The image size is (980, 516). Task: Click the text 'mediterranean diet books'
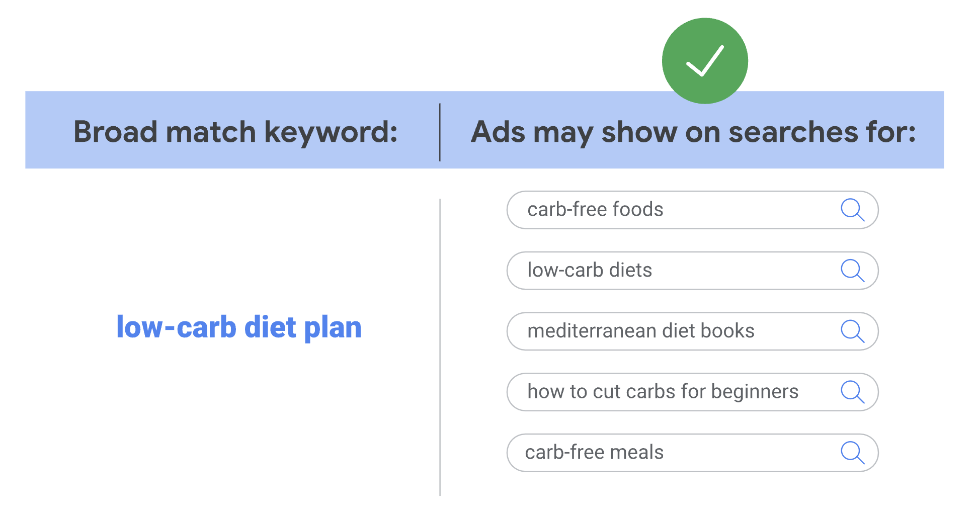pyautogui.click(x=641, y=331)
